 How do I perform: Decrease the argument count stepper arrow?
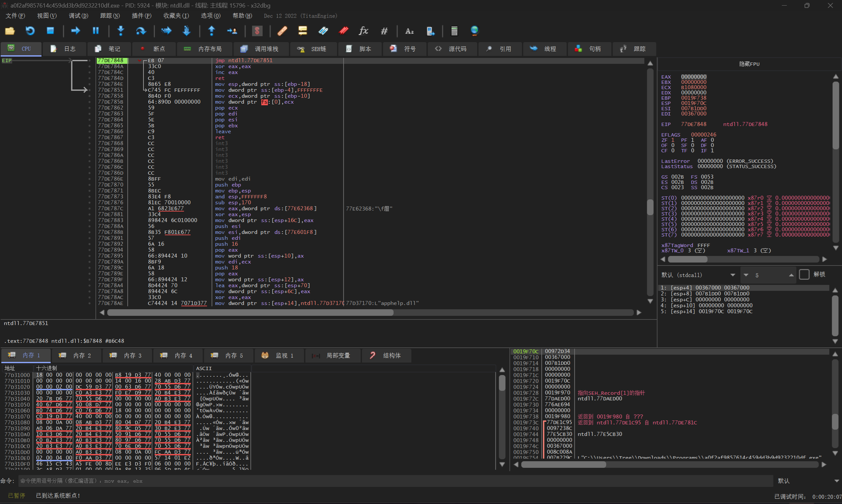point(746,275)
